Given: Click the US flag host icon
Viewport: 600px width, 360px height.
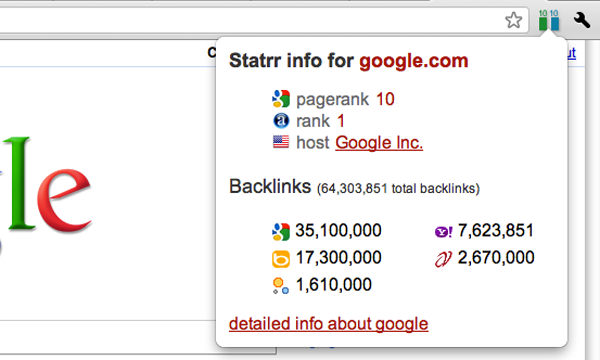Looking at the screenshot, I should pos(281,142).
